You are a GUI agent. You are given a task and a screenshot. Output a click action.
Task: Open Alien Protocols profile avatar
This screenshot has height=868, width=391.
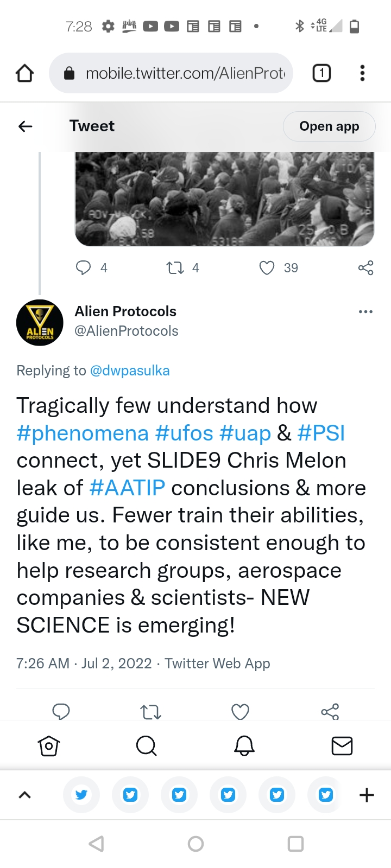pos(40,323)
